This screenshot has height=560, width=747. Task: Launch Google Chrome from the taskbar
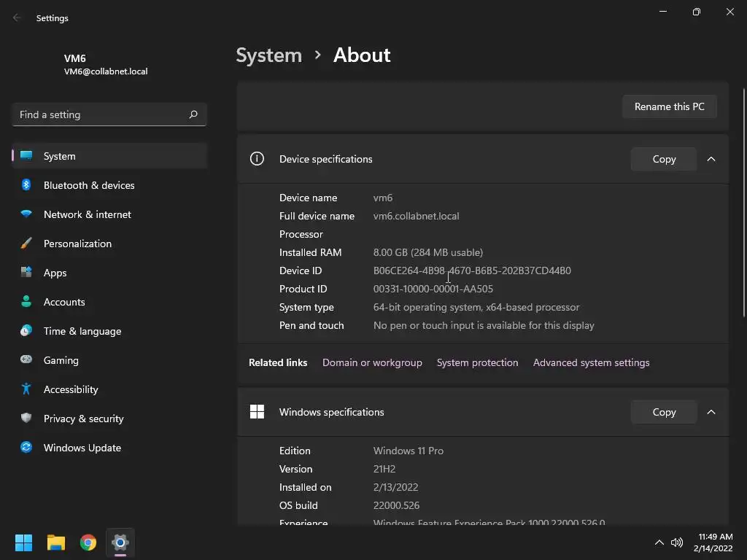pos(88,542)
